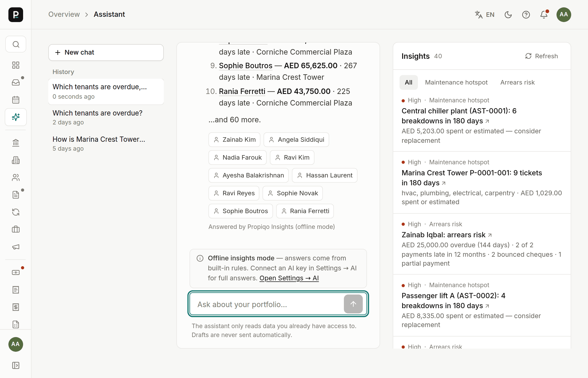Screen dimensions: 588x378
Task: Open the bank building sidebar icon
Action: tap(16, 143)
